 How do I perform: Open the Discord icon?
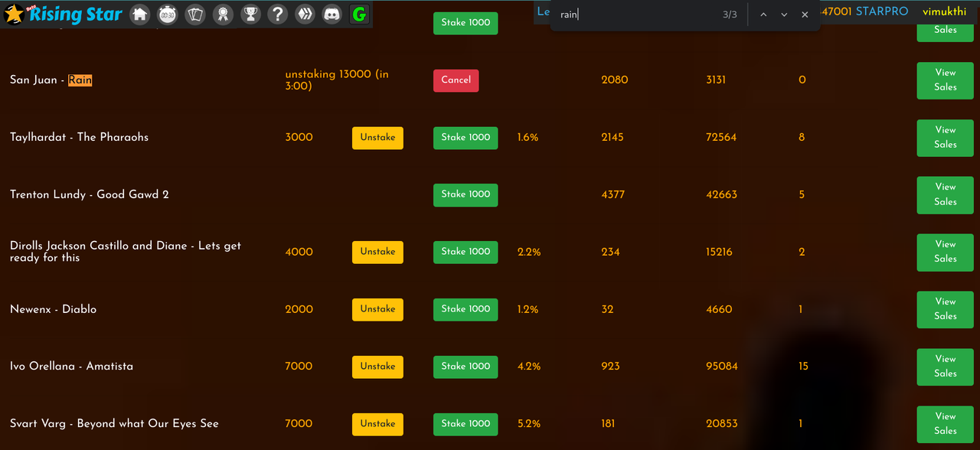coord(332,14)
